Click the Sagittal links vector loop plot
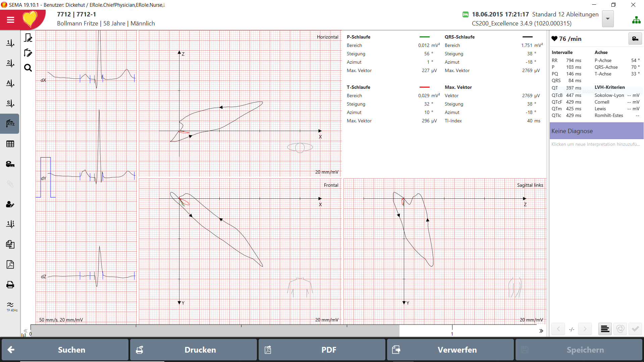The height and width of the screenshot is (362, 644). click(445, 251)
